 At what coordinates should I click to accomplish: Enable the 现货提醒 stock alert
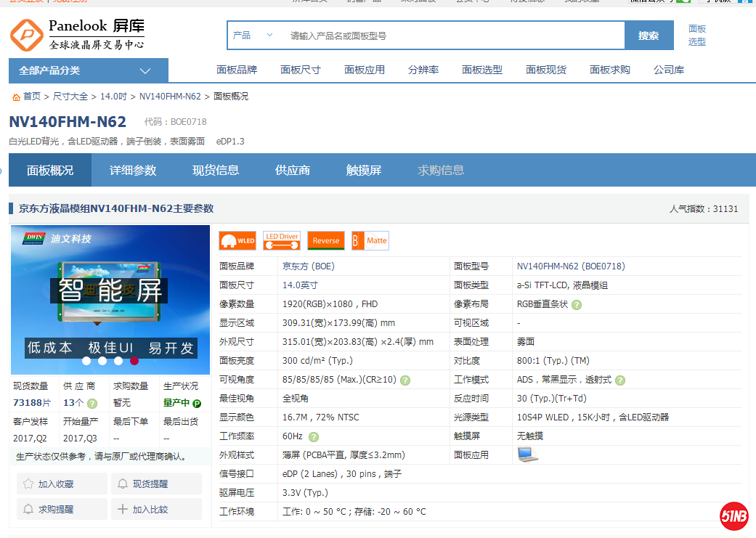pos(156,483)
